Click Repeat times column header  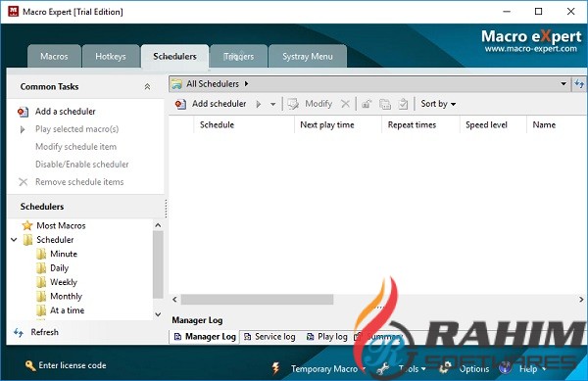click(x=421, y=125)
